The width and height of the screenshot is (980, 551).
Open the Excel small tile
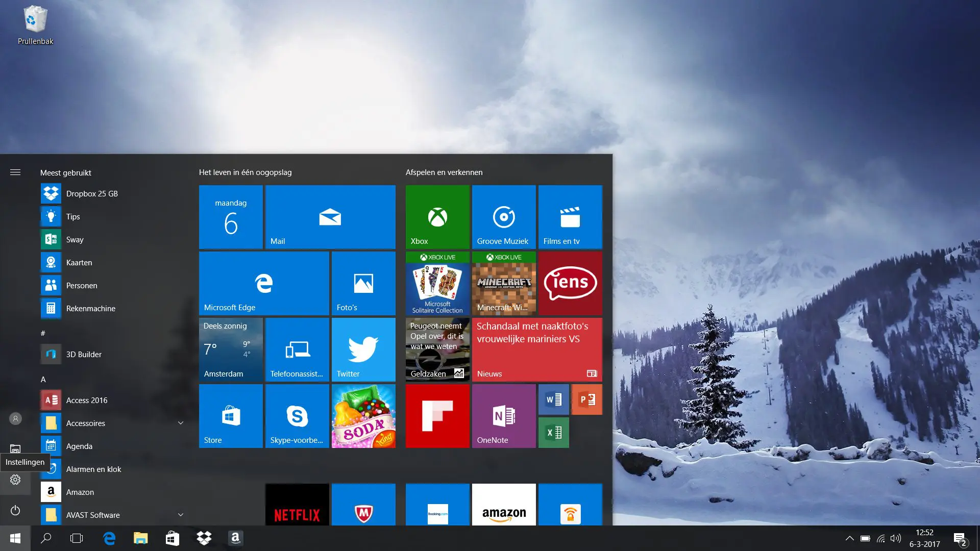(554, 433)
